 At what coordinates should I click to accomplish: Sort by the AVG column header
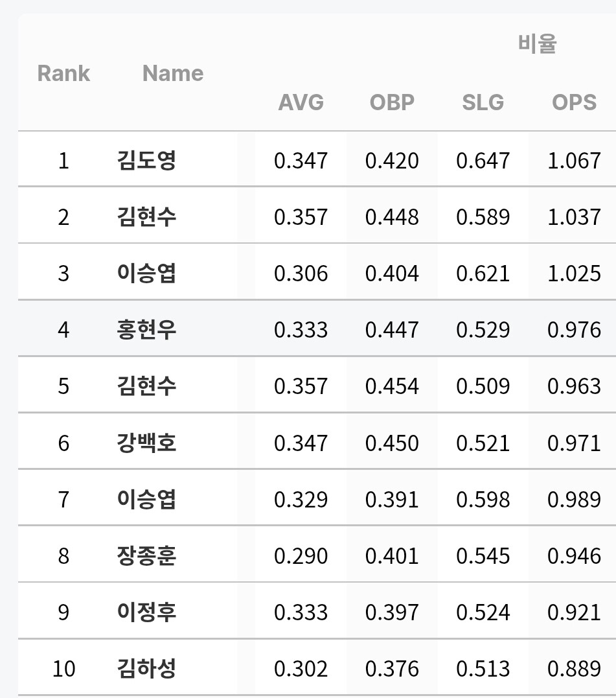pos(301,102)
